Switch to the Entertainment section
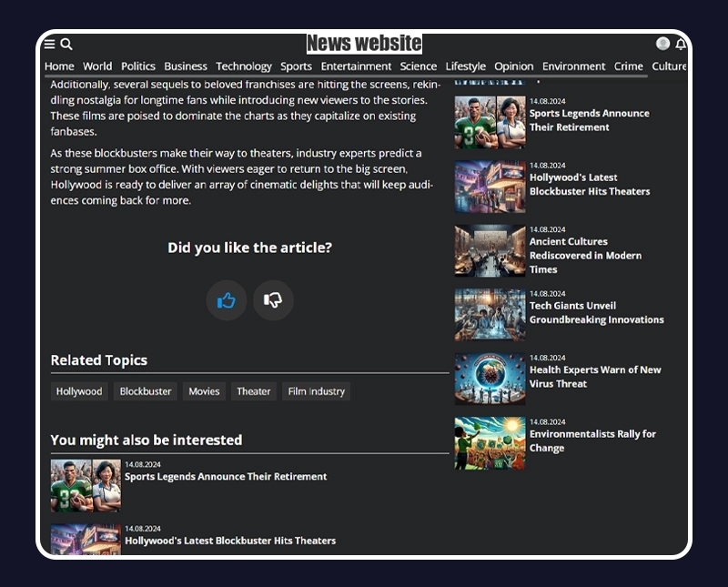Viewport: 728px width, 587px height. point(356,66)
